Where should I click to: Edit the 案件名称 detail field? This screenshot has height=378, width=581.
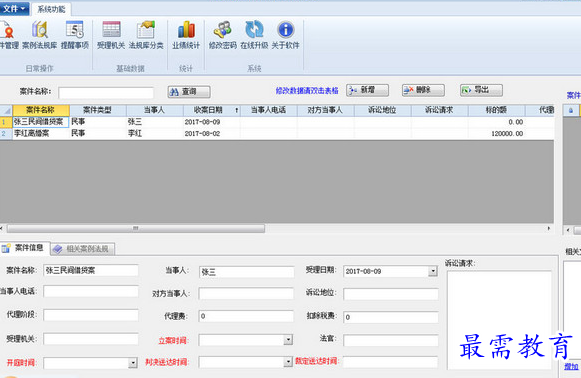point(91,270)
